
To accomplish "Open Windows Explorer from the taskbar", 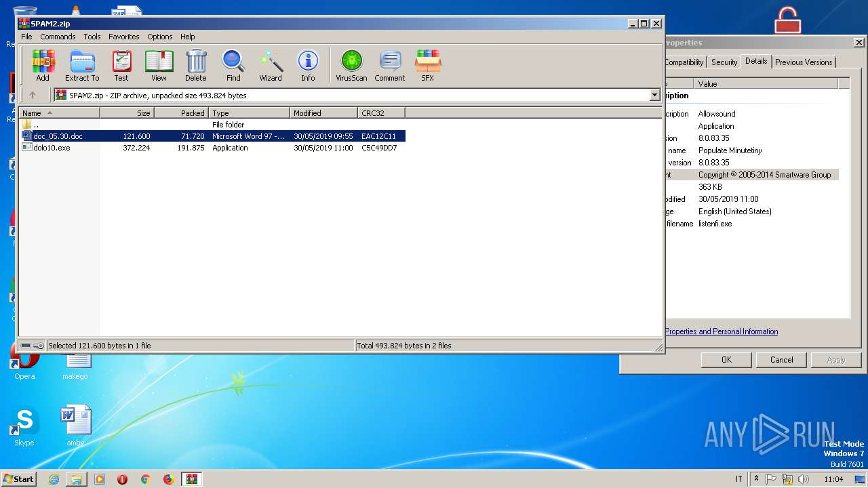I will click(77, 479).
